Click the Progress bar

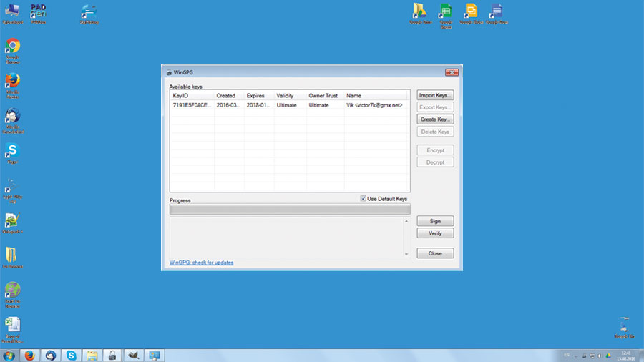[x=290, y=210]
